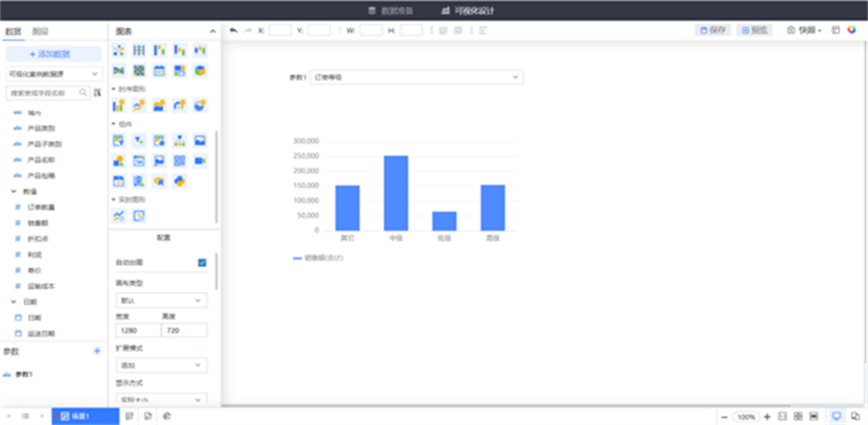The image size is (868, 425).
Task: Click the color theme palette icon
Action: coord(852,30)
